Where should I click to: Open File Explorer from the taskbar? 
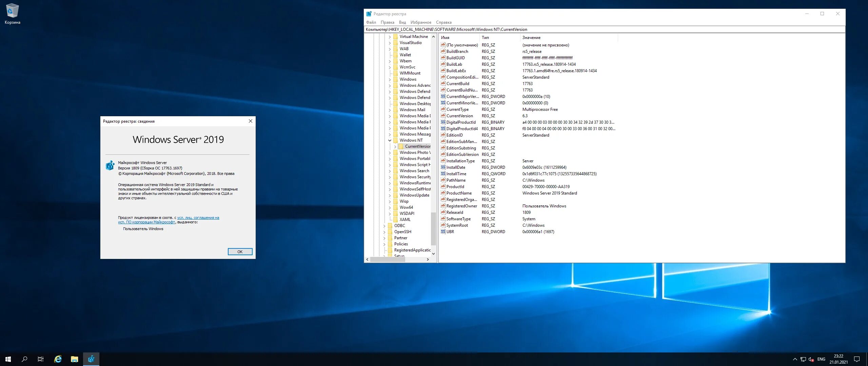click(x=75, y=359)
